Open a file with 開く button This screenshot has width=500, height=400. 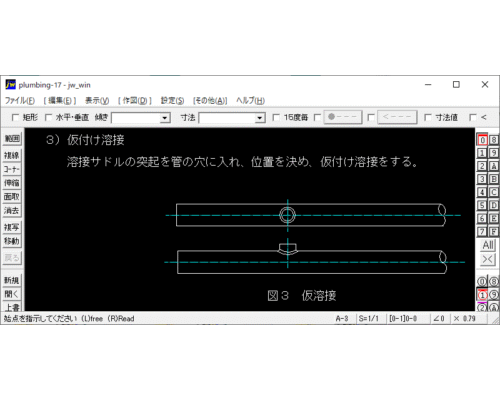pyautogui.click(x=12, y=294)
